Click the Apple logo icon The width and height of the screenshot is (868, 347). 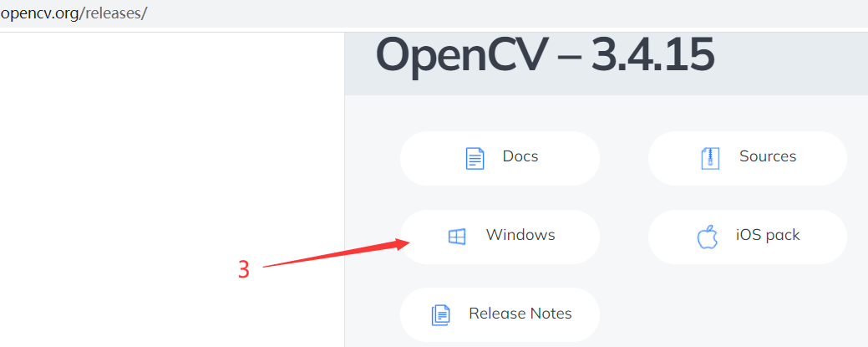coord(708,237)
